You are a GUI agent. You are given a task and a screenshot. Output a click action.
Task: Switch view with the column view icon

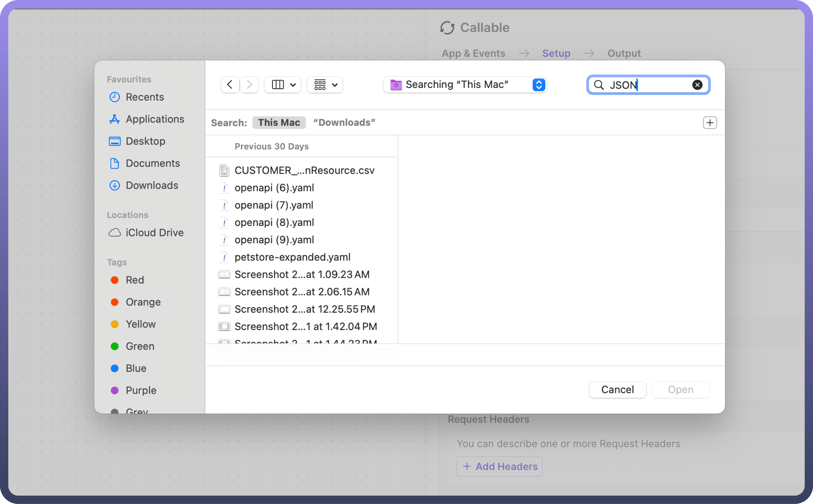[278, 85]
